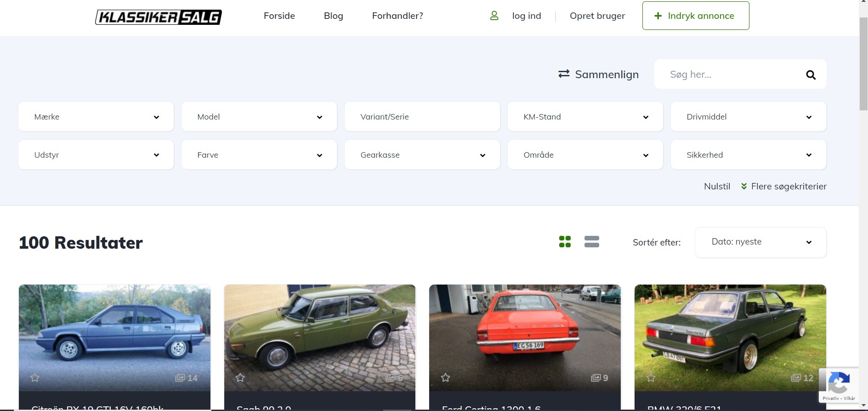The width and height of the screenshot is (868, 411).
Task: Open the Forhandler? menu item
Action: 397,16
